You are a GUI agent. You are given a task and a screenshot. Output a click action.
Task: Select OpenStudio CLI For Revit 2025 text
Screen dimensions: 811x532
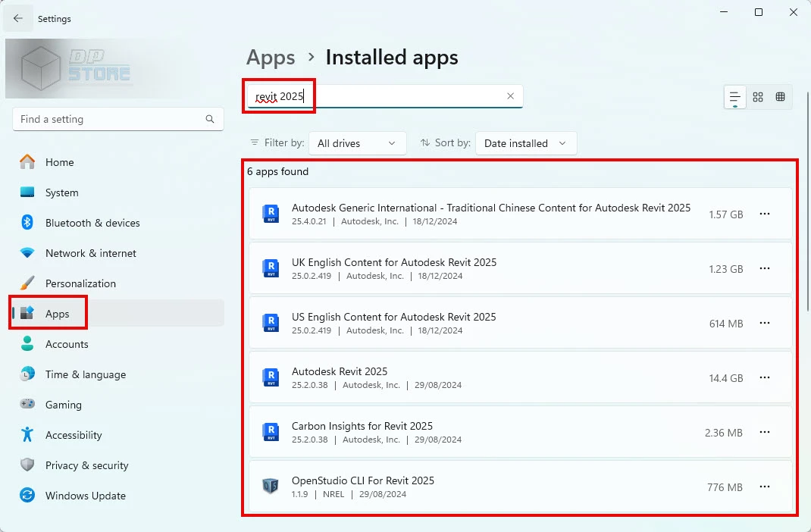363,480
